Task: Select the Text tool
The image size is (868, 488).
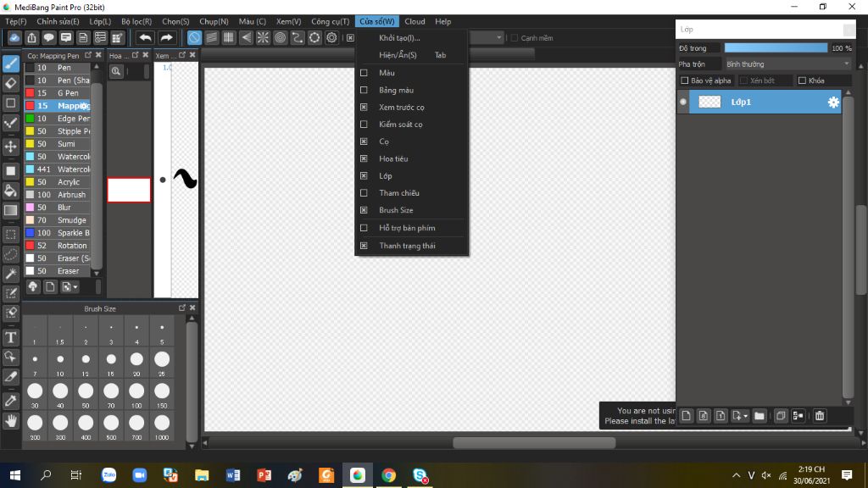Action: coord(10,337)
